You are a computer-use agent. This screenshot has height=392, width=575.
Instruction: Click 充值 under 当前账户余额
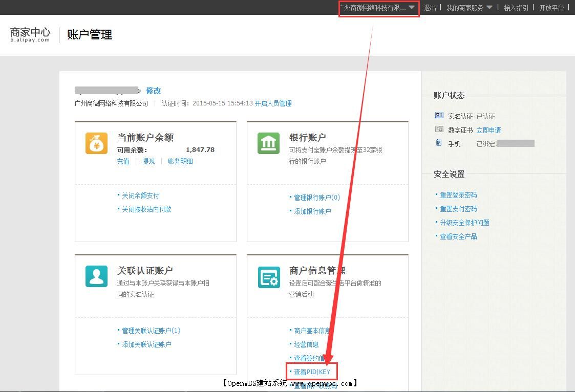tap(123, 161)
